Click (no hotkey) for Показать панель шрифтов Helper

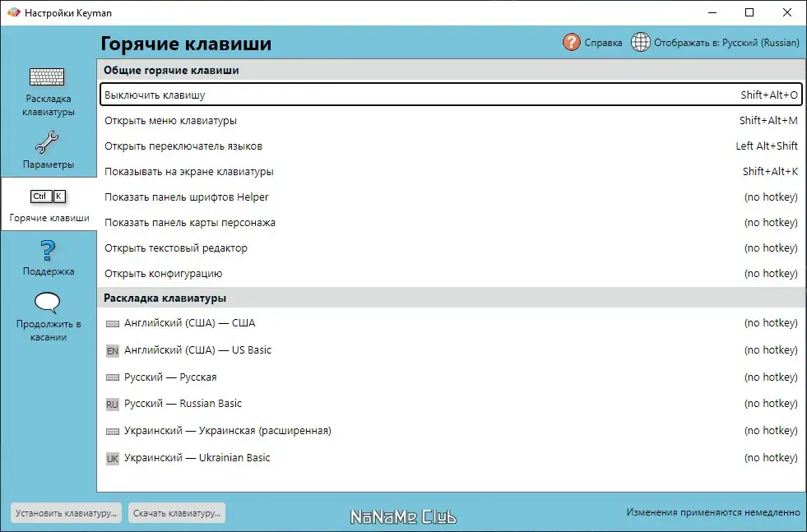coord(771,197)
